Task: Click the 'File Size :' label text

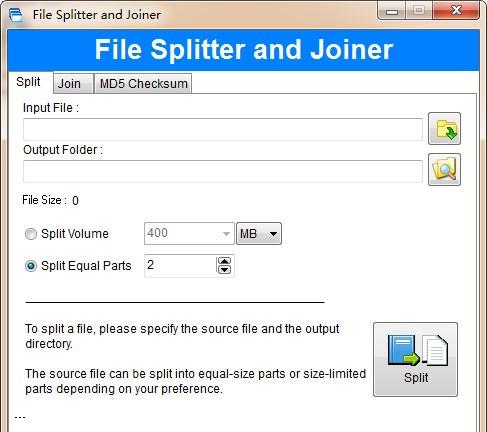Action: point(44,200)
